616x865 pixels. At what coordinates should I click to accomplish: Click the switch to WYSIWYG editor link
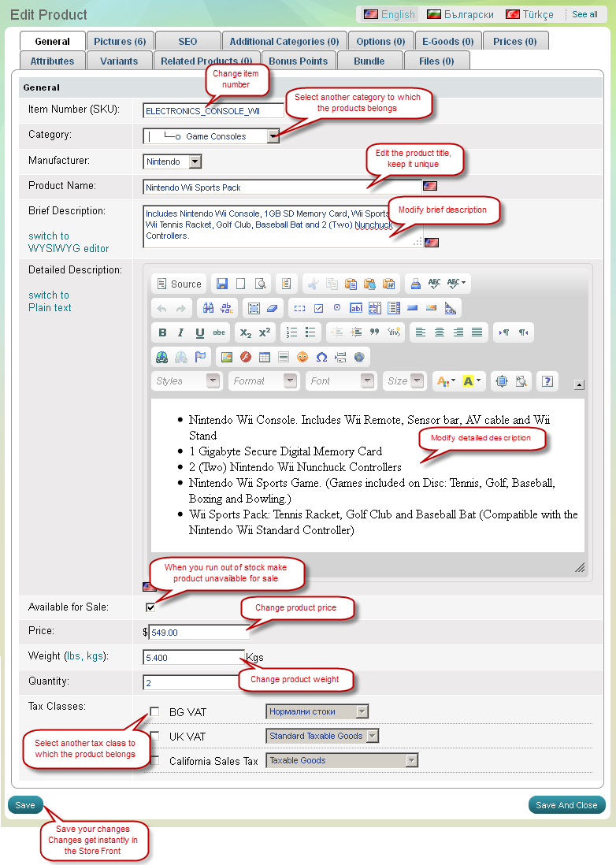[x=69, y=243]
